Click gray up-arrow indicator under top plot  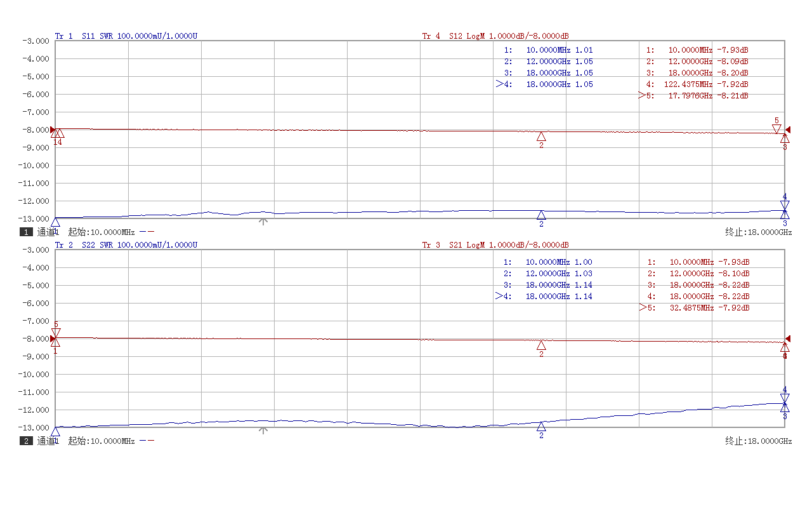coord(264,221)
